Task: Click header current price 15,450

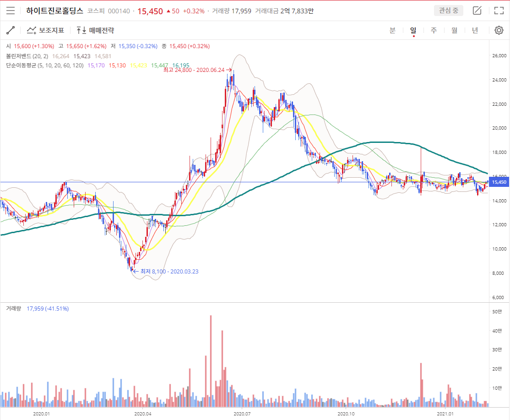Action: (x=150, y=11)
